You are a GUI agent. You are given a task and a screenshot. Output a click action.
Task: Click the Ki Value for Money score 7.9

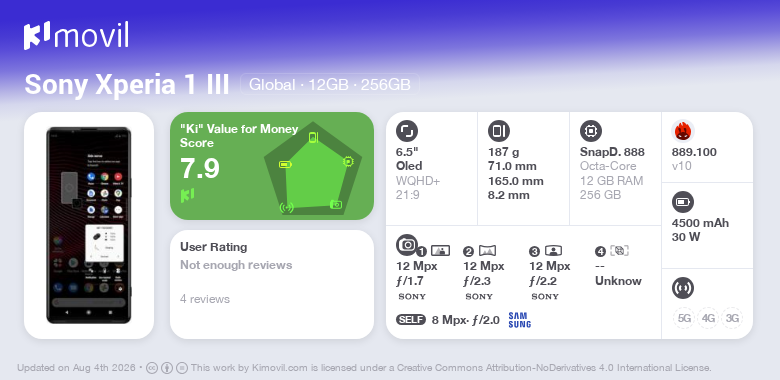point(199,168)
